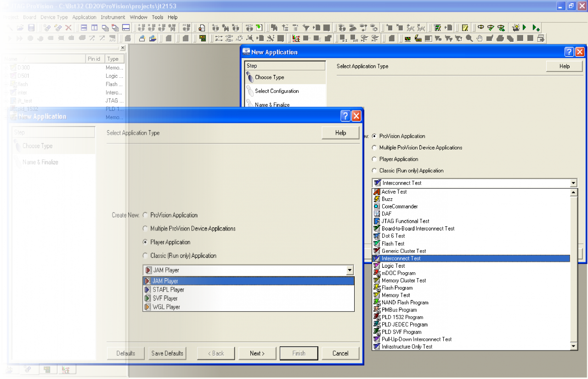Select the jt_test item in project tree
588x379 pixels.
point(25,100)
